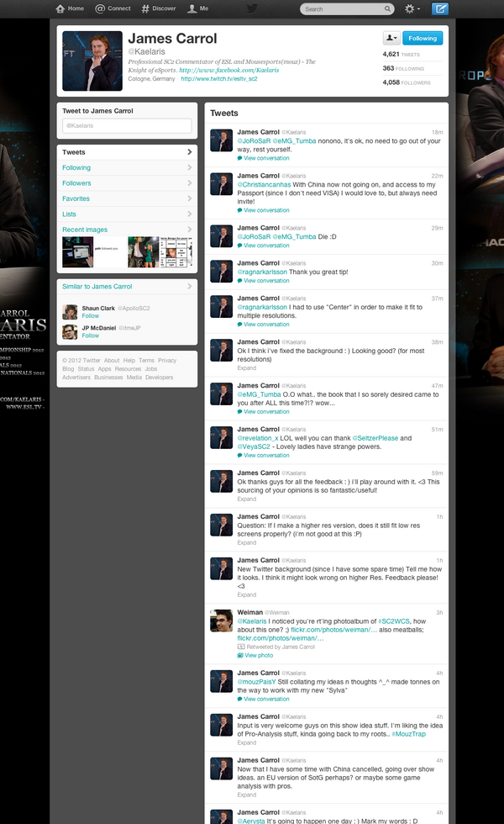The width and height of the screenshot is (504, 824).
Task: Open the About footer link
Action: click(x=111, y=361)
